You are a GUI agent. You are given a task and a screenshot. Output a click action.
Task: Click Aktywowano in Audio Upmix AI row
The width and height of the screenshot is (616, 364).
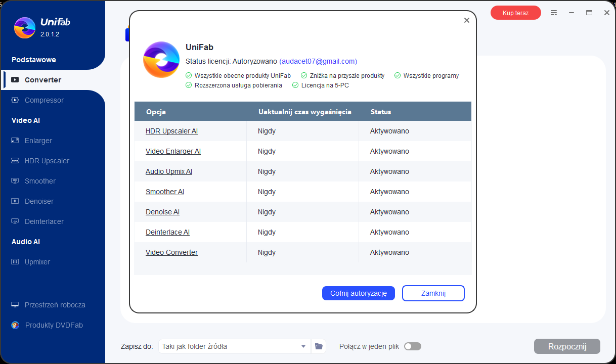tap(389, 171)
